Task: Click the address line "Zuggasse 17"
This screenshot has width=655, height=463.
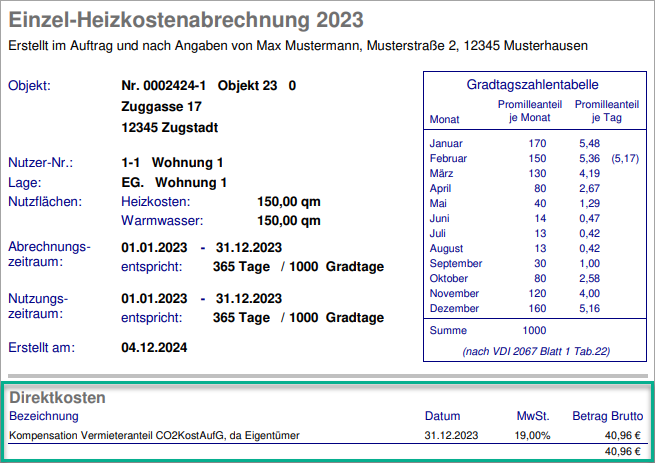Action: (x=161, y=107)
